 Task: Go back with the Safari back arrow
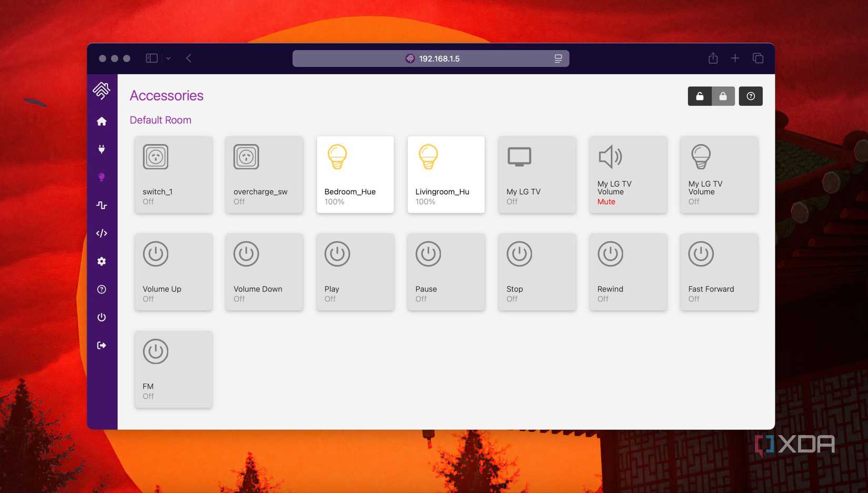pyautogui.click(x=189, y=58)
